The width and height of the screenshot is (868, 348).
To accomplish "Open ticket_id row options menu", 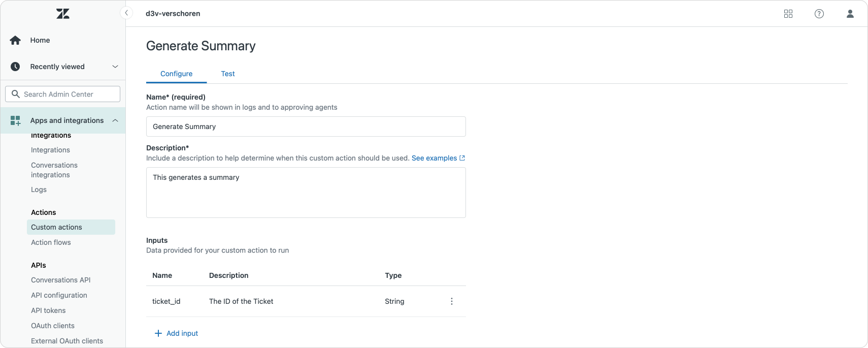I will coord(452,301).
